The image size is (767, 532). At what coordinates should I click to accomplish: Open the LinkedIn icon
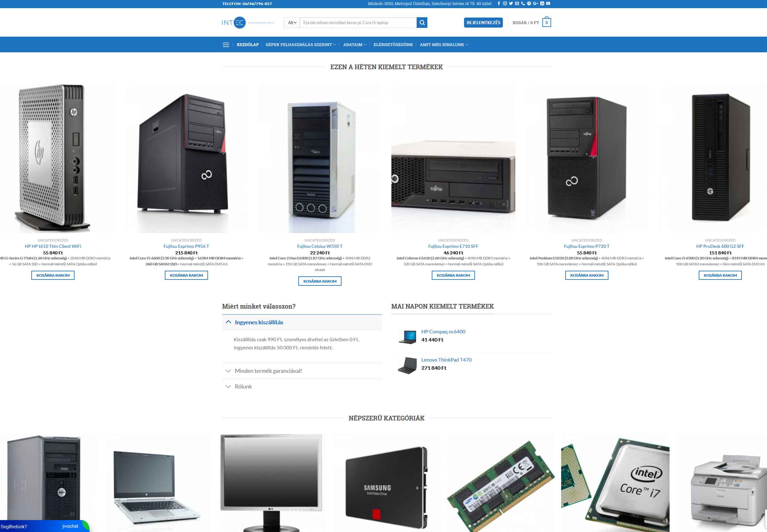coord(542,4)
